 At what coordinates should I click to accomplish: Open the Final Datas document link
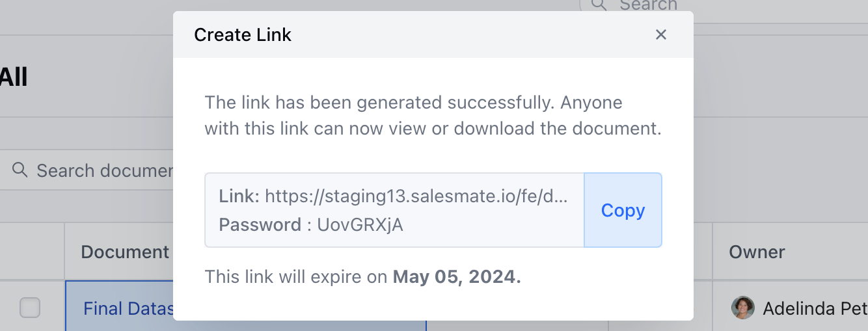tap(128, 308)
